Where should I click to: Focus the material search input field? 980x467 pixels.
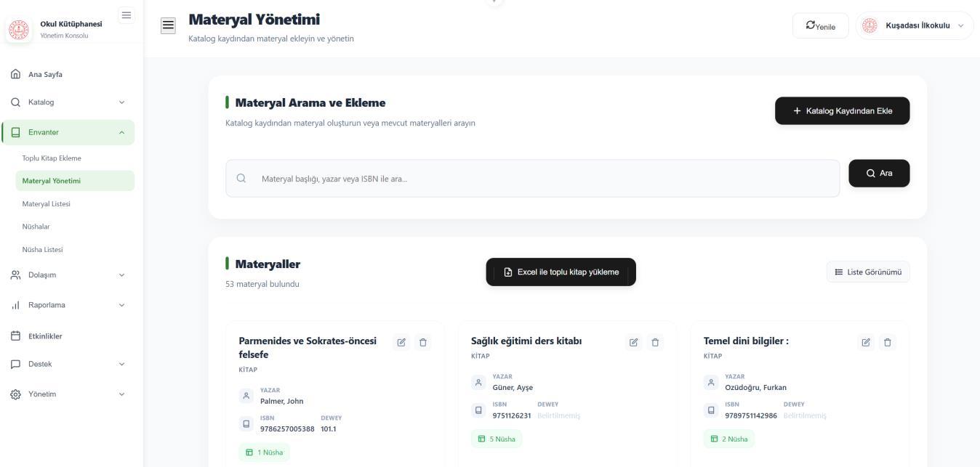tap(532, 179)
